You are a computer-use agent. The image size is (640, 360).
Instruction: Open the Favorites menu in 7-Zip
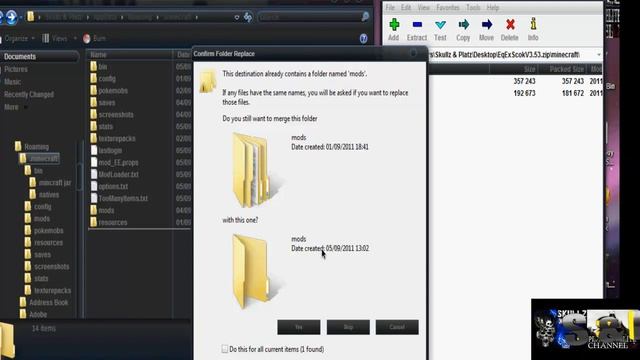coord(448,7)
